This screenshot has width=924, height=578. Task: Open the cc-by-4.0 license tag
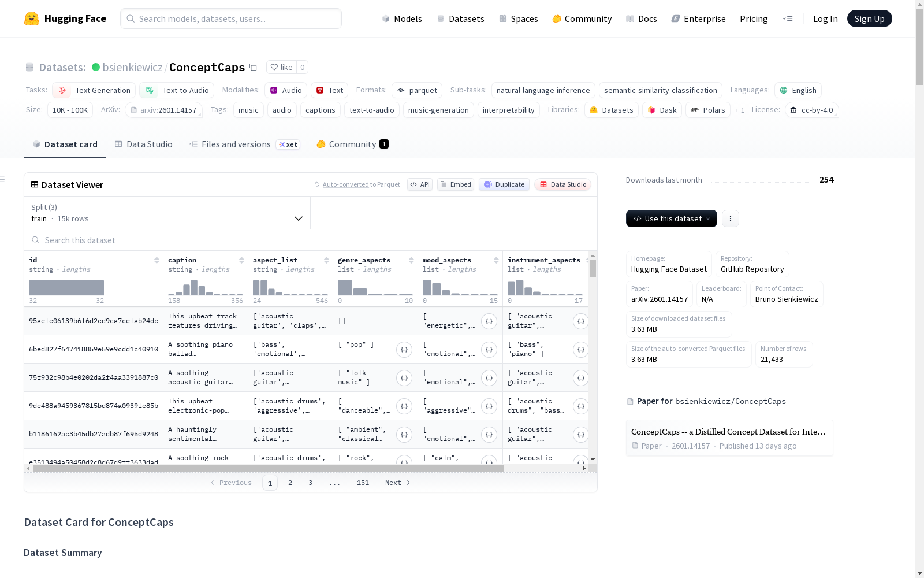[x=811, y=110]
